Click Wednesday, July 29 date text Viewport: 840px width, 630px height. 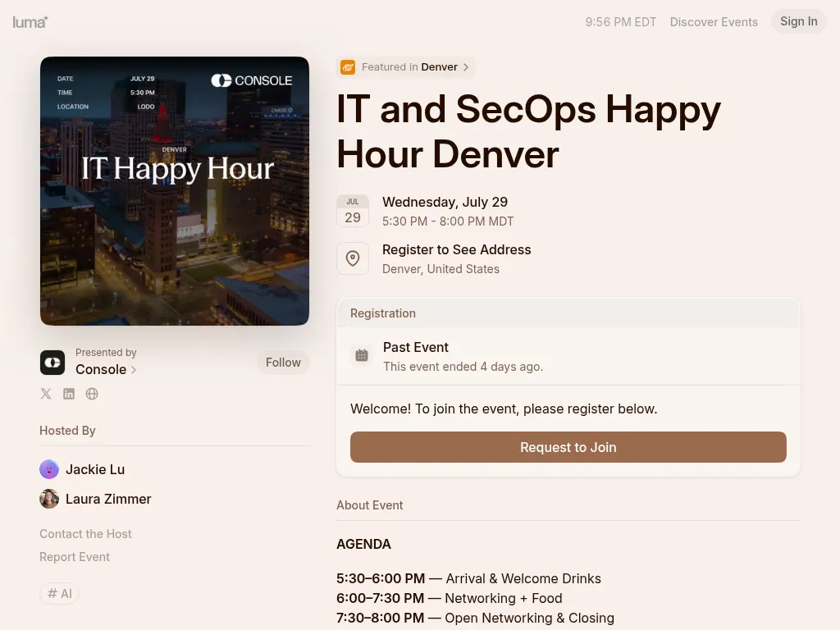coord(445,202)
